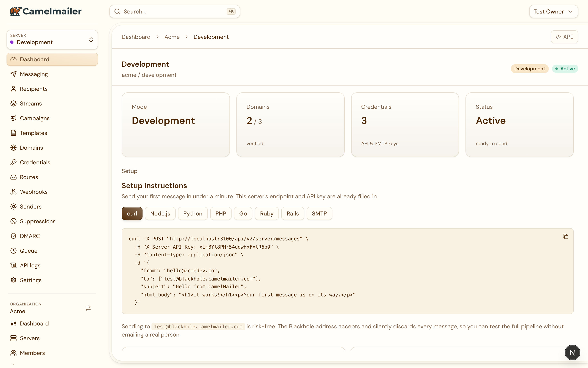This screenshot has width=588, height=368.
Task: Select the curl tab
Action: coord(132,213)
